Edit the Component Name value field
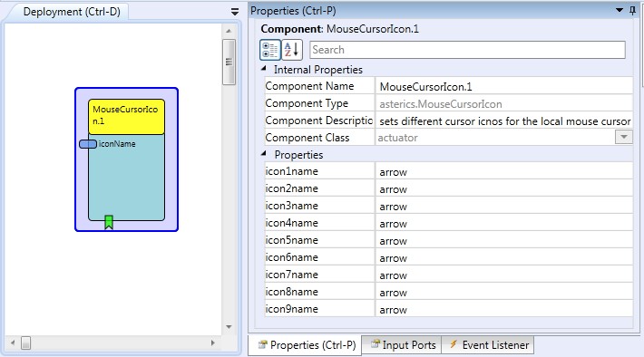This screenshot has height=357, width=644. pos(503,87)
